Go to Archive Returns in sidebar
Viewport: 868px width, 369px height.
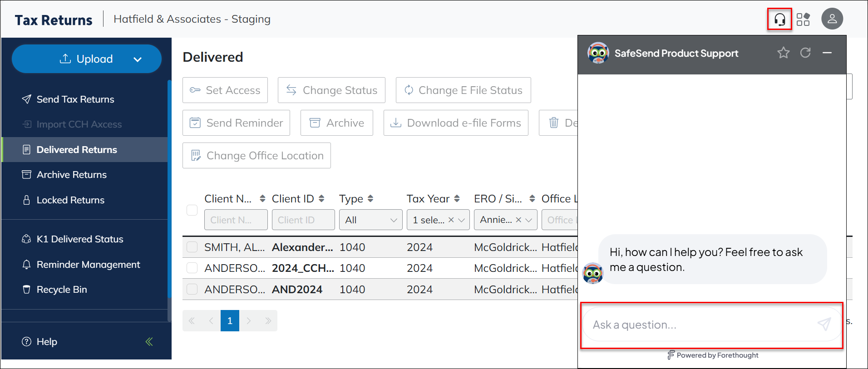click(x=71, y=175)
